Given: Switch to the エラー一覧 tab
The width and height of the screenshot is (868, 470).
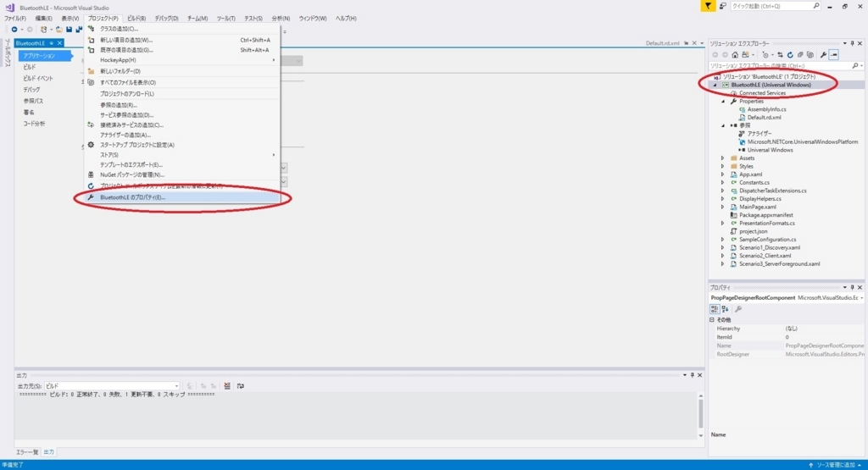Looking at the screenshot, I should [x=27, y=452].
